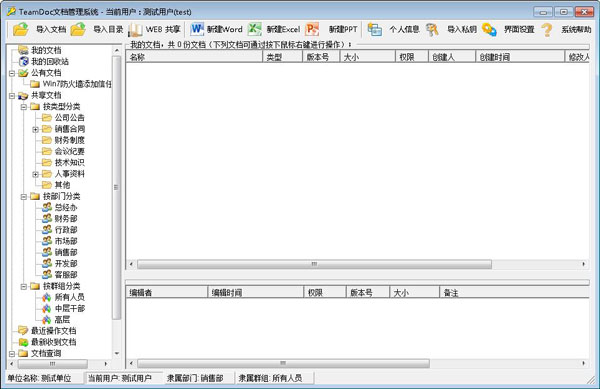Click the 导入目录 import folder icon
This screenshot has height=389, width=600.
78,29
